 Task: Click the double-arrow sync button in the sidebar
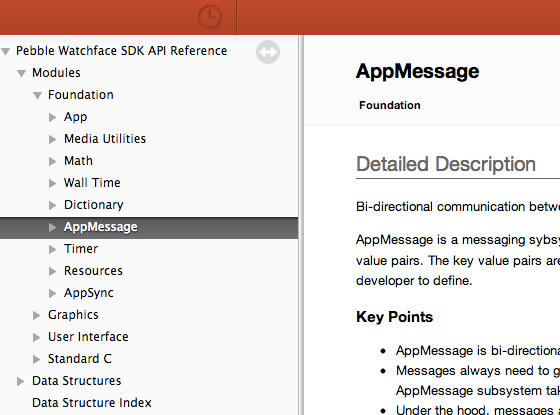point(268,52)
